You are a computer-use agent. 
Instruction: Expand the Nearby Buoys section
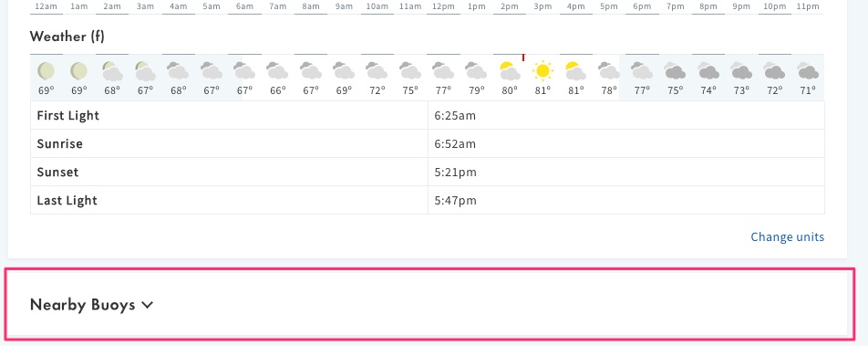(x=429, y=304)
